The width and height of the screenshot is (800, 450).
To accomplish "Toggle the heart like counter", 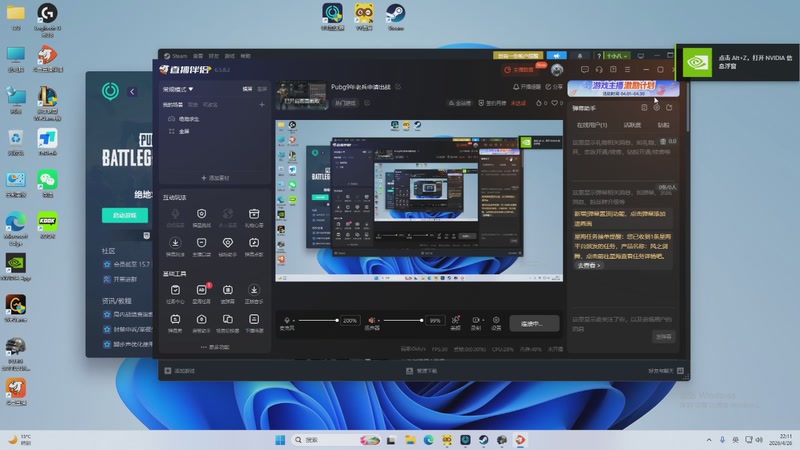I will click(x=557, y=103).
